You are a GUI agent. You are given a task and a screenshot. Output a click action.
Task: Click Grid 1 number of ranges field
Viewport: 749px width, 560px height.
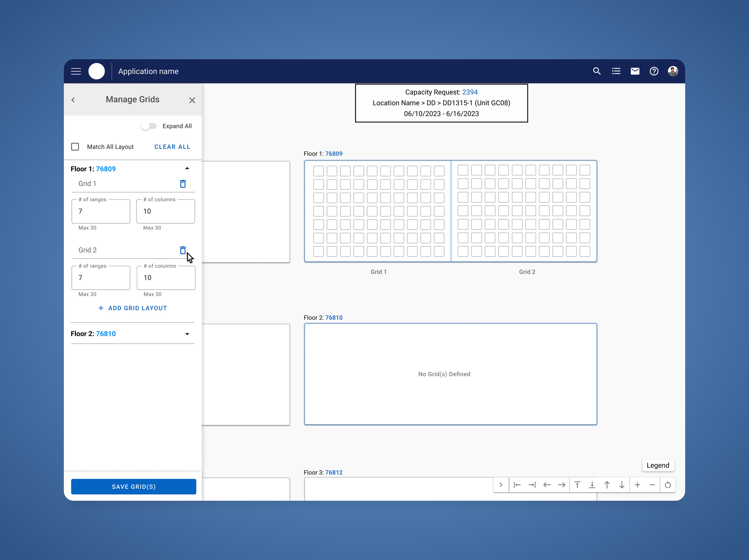(x=101, y=211)
